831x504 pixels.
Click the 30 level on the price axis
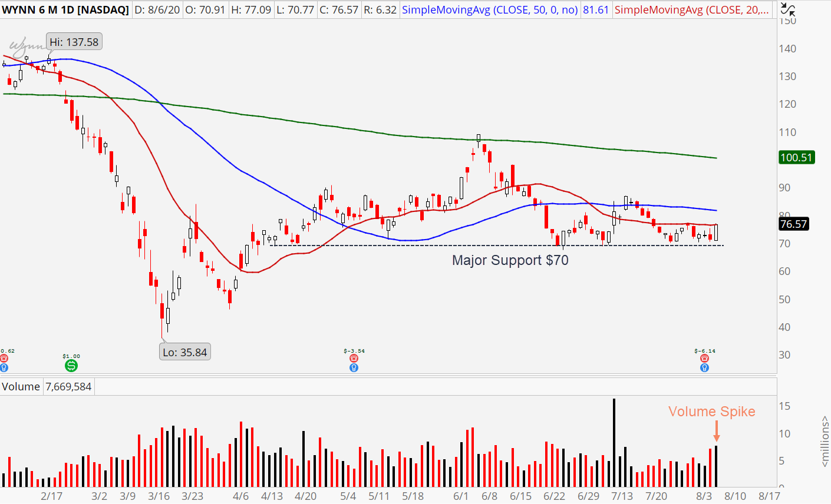[x=784, y=355]
